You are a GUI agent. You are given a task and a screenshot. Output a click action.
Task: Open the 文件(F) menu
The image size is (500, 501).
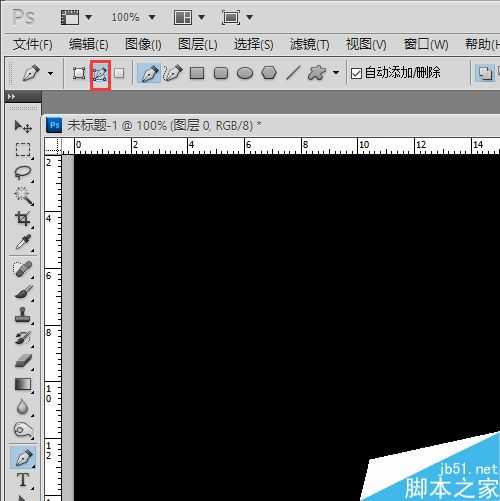tap(33, 44)
